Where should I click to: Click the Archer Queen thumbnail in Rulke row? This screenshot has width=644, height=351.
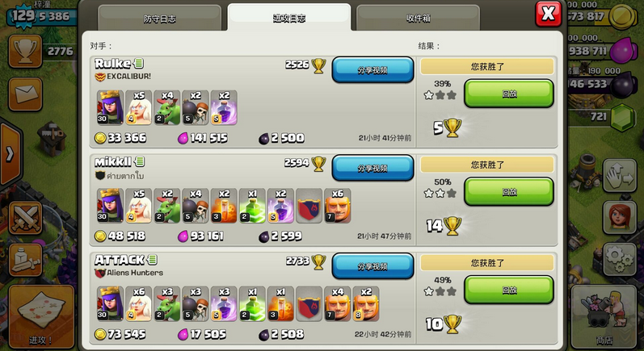point(110,107)
